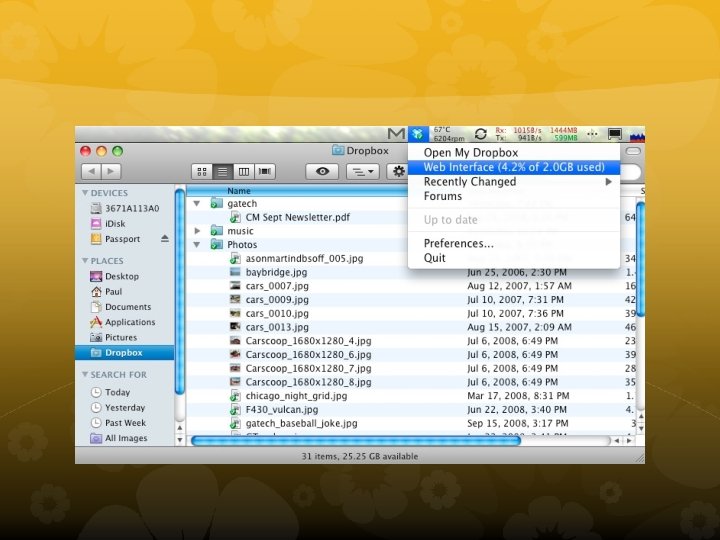Sort by the Name column header
Screen dimensions: 720x540
298,191
